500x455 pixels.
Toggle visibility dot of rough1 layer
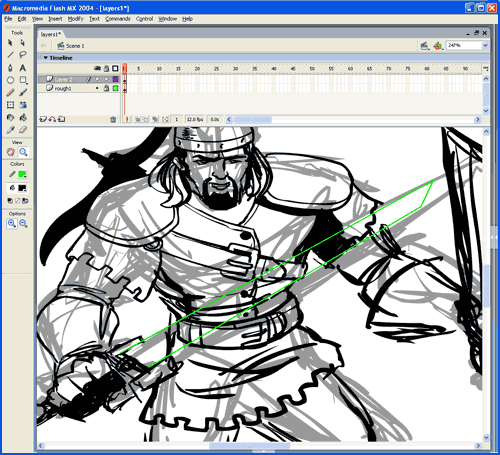pos(97,88)
